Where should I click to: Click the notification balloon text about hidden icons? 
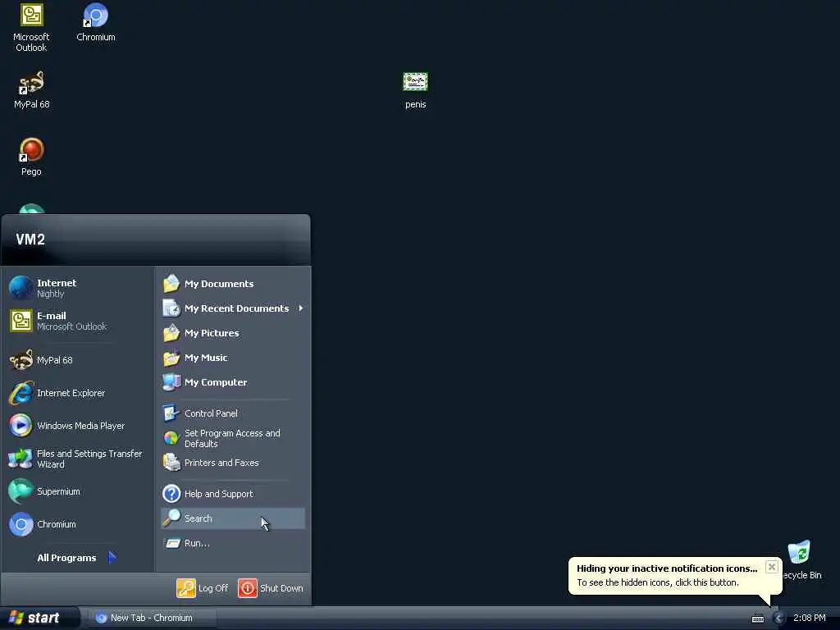(657, 582)
